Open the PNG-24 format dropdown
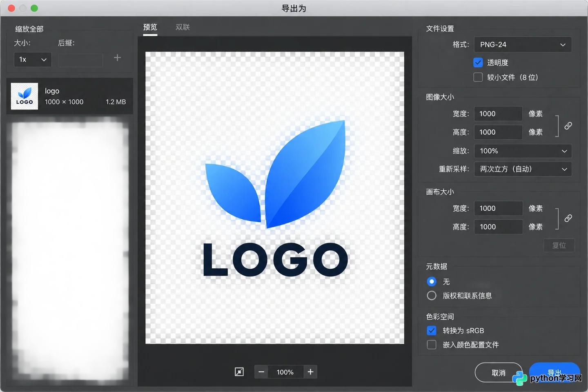588x392 pixels. click(523, 45)
